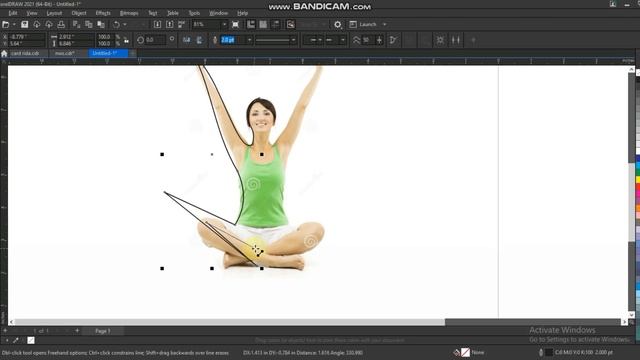This screenshot has width=640, height=360.
Task: Click the Import icon
Action: (157, 24)
